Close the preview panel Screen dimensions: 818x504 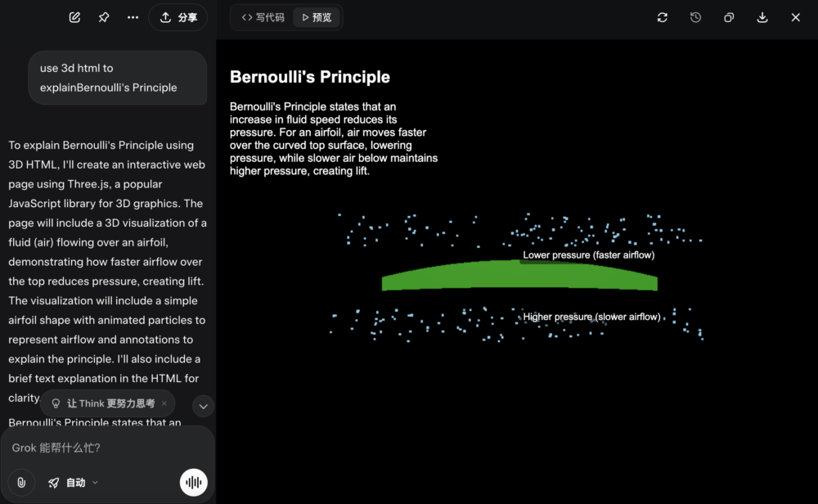(795, 17)
